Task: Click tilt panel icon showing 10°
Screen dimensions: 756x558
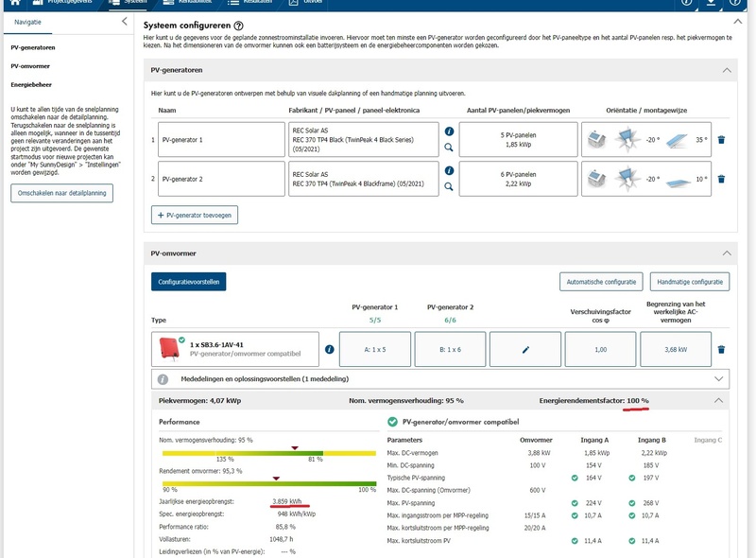Action: pos(679,182)
